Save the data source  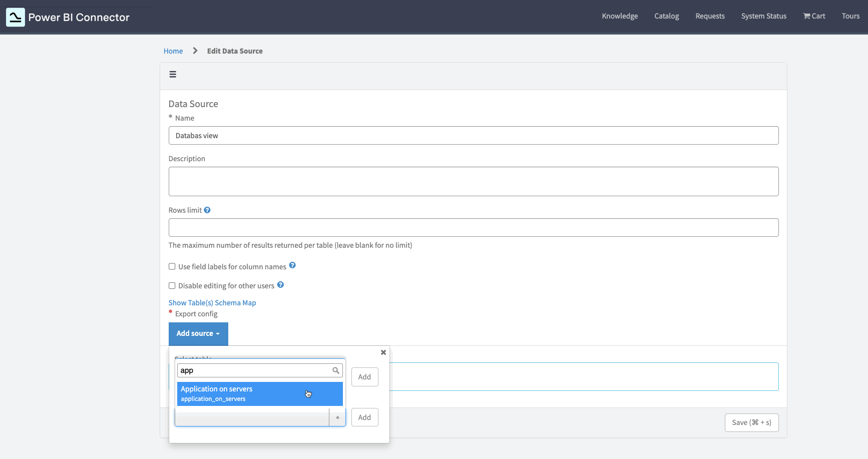tap(751, 422)
